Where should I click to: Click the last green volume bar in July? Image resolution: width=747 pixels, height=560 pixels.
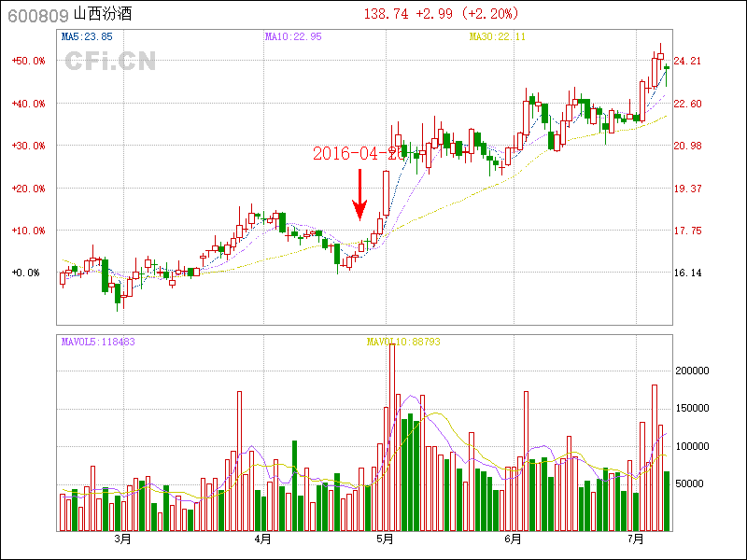(667, 501)
